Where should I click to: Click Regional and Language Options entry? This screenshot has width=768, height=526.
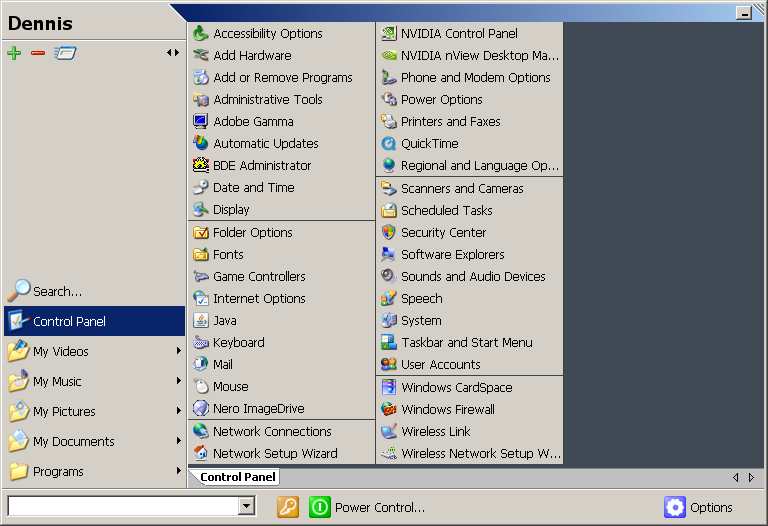click(469, 166)
